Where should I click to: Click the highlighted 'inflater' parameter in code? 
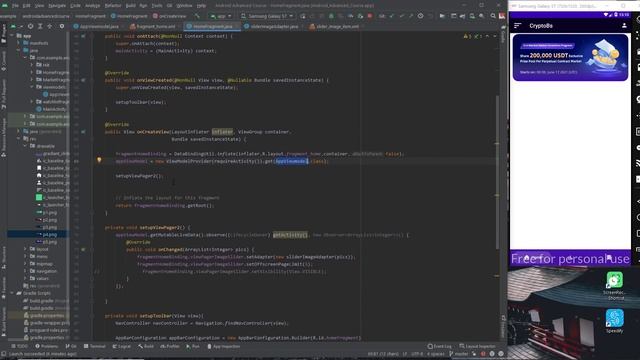pos(222,132)
